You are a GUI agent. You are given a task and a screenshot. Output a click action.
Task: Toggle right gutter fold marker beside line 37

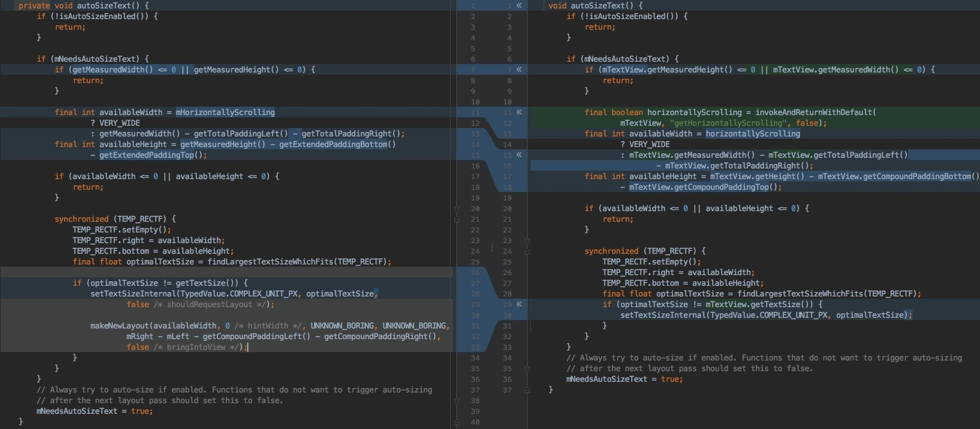pyautogui.click(x=527, y=390)
